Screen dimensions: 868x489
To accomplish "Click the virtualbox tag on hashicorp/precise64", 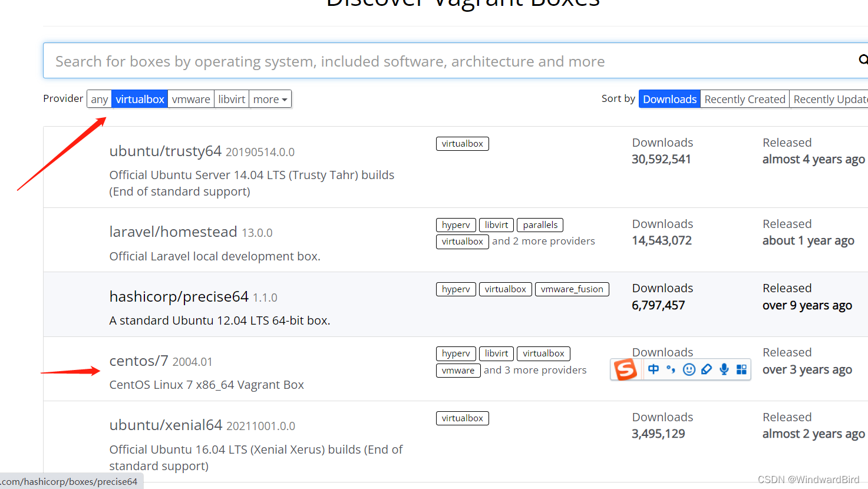I will [506, 289].
